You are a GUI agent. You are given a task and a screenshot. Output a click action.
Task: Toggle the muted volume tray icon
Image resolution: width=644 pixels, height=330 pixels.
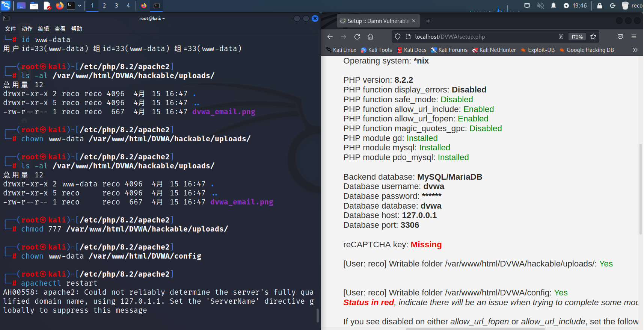point(541,6)
